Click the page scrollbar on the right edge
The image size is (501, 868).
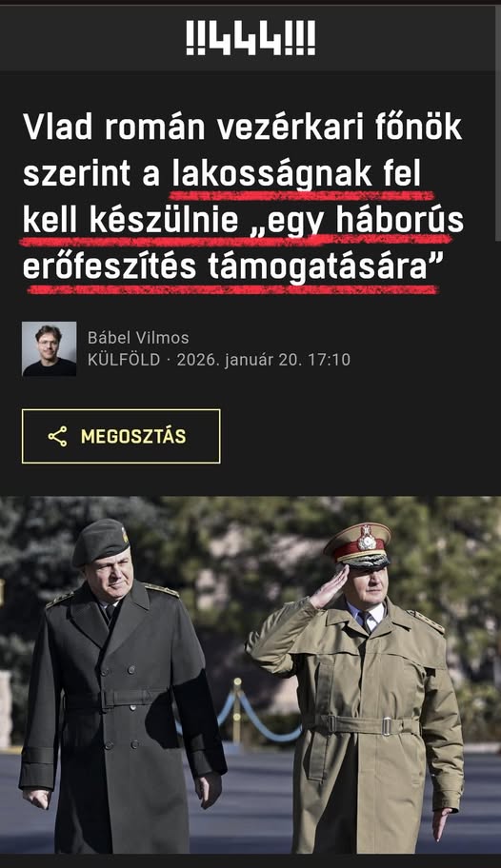point(498,122)
